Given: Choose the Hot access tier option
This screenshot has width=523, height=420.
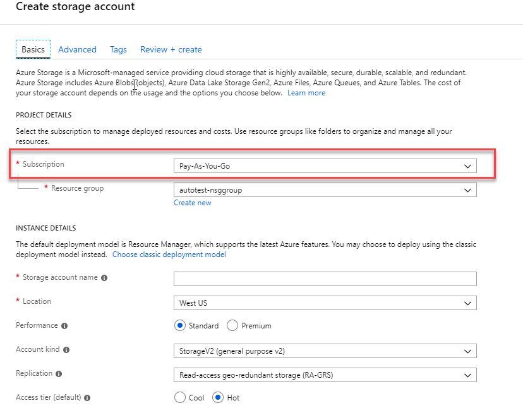Looking at the screenshot, I should pyautogui.click(x=219, y=398).
